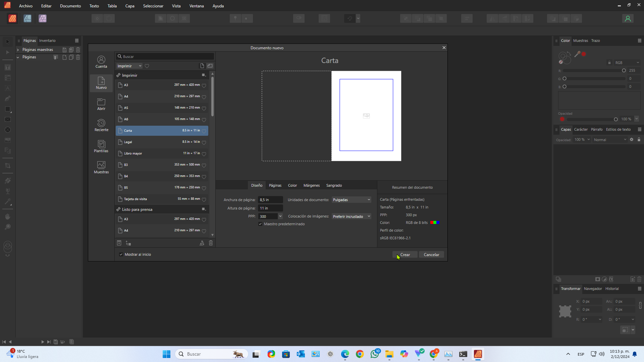The height and width of the screenshot is (362, 644).
Task: Click the Affinity Publisher persona icon
Action: [x=12, y=18]
